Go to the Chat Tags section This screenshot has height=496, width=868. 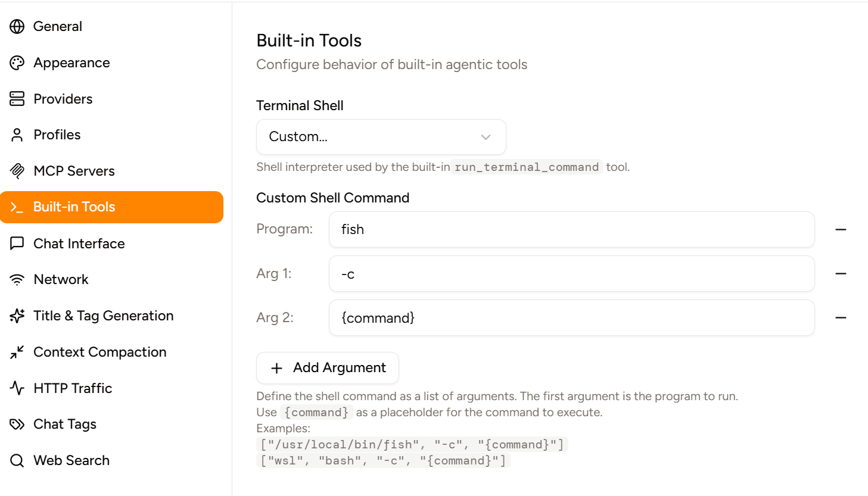click(64, 424)
